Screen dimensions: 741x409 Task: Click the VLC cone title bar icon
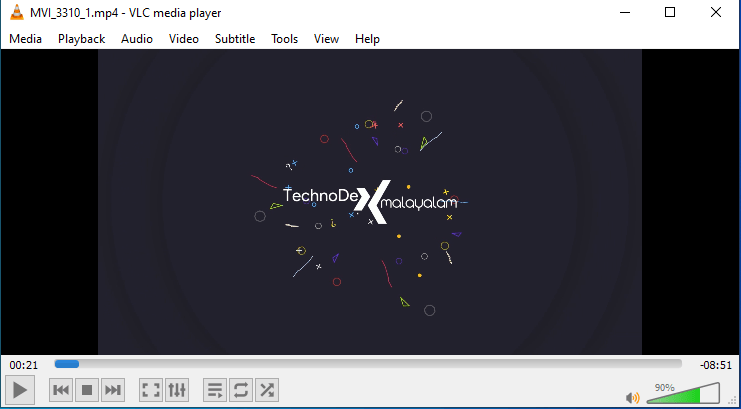click(17, 12)
